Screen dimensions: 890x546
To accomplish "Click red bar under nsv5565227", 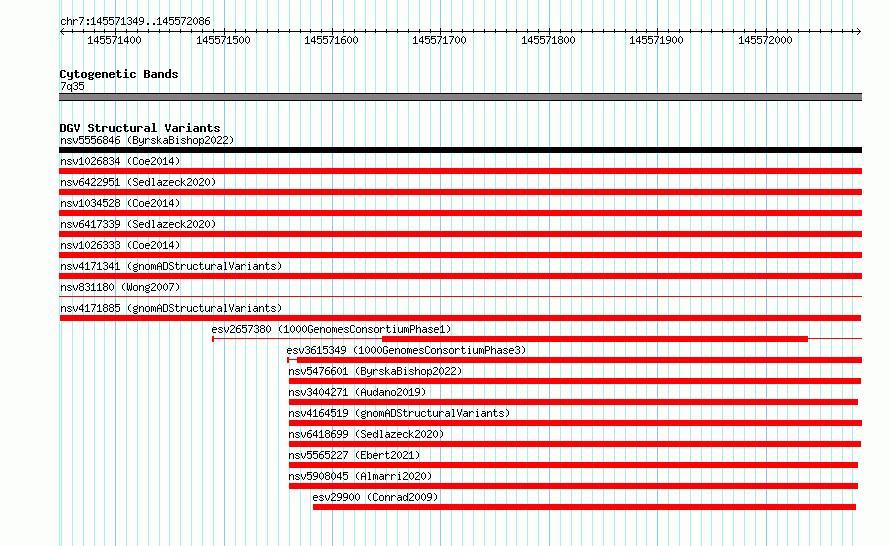I will tap(573, 465).
